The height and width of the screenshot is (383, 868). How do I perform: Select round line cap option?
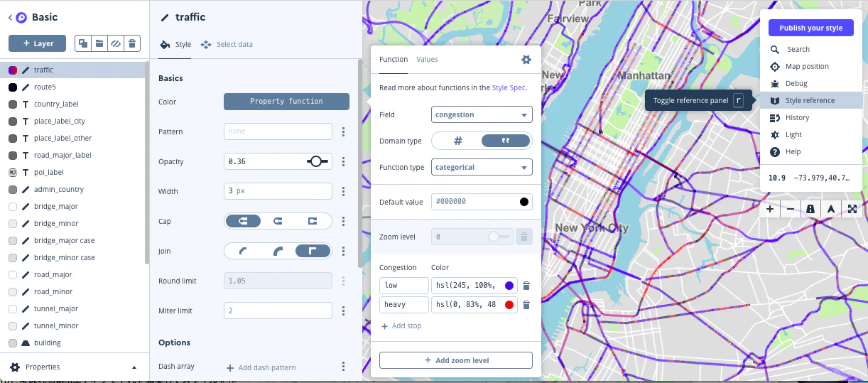click(x=278, y=221)
